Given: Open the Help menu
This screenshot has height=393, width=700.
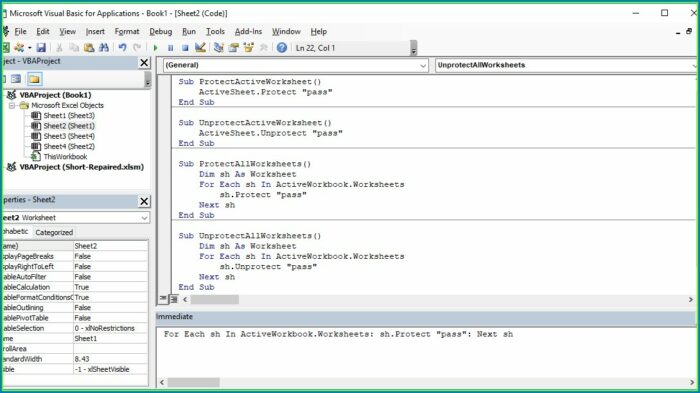Looking at the screenshot, I should point(319,31).
